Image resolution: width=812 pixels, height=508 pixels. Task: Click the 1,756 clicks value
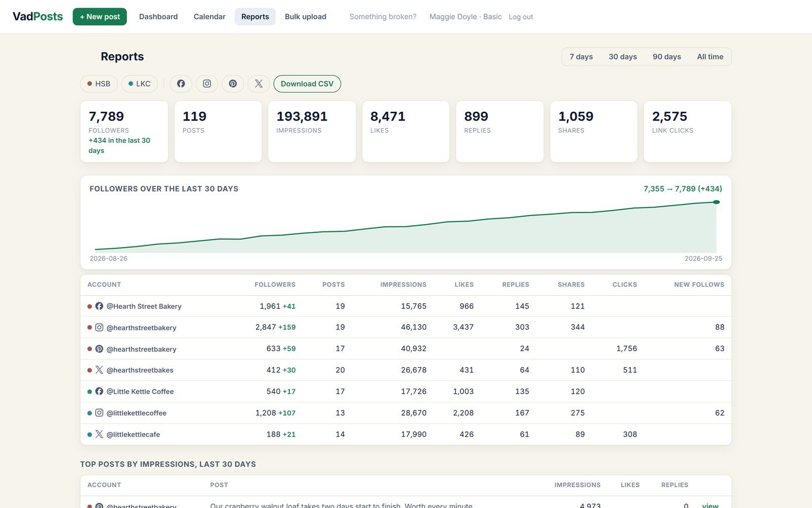click(627, 348)
